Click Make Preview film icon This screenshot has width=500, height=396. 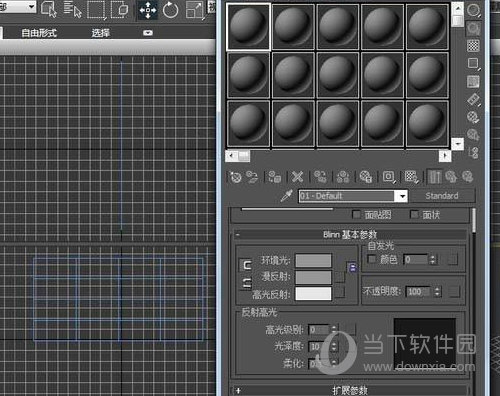(473, 100)
